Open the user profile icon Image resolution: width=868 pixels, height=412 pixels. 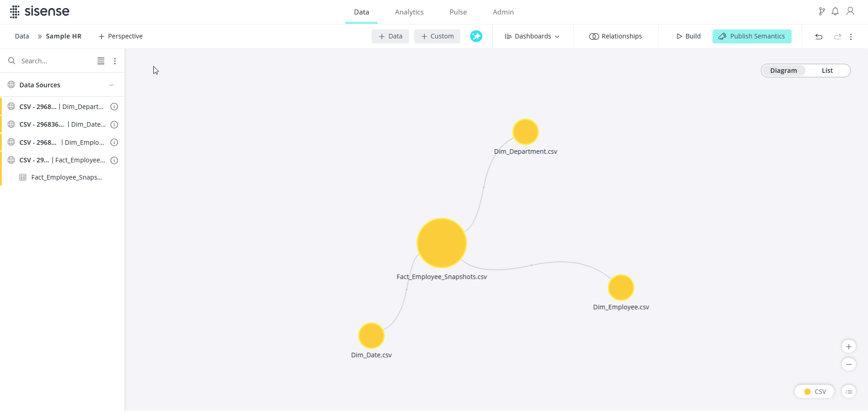pyautogui.click(x=850, y=12)
